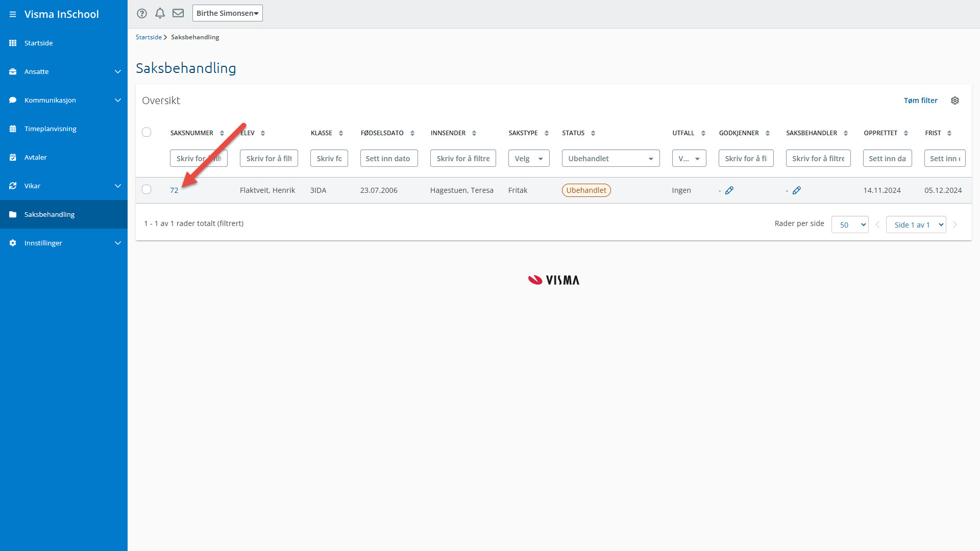The width and height of the screenshot is (980, 551).
Task: Open Avtaler in the sidebar
Action: (x=35, y=157)
